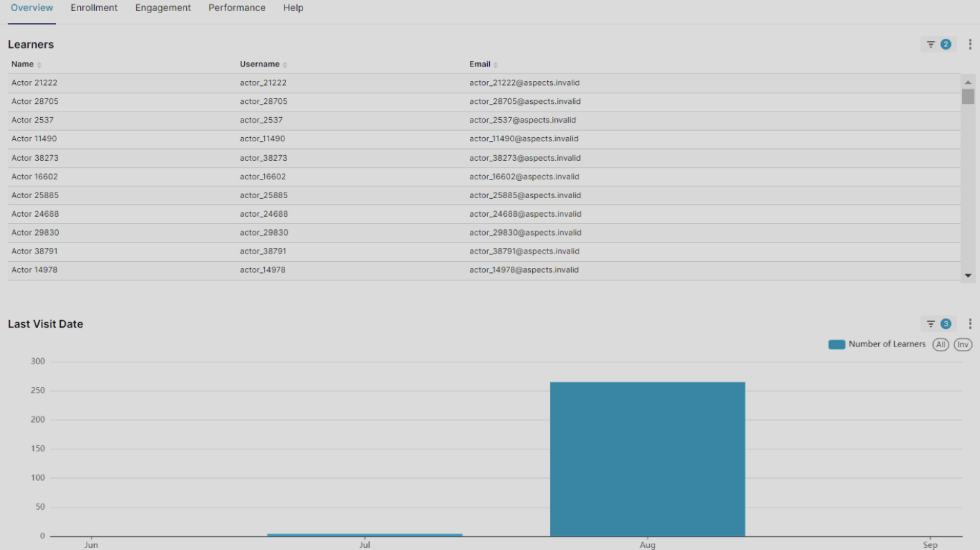The width and height of the screenshot is (980, 550).
Task: Open the Learners table filter icon
Action: tap(938, 44)
